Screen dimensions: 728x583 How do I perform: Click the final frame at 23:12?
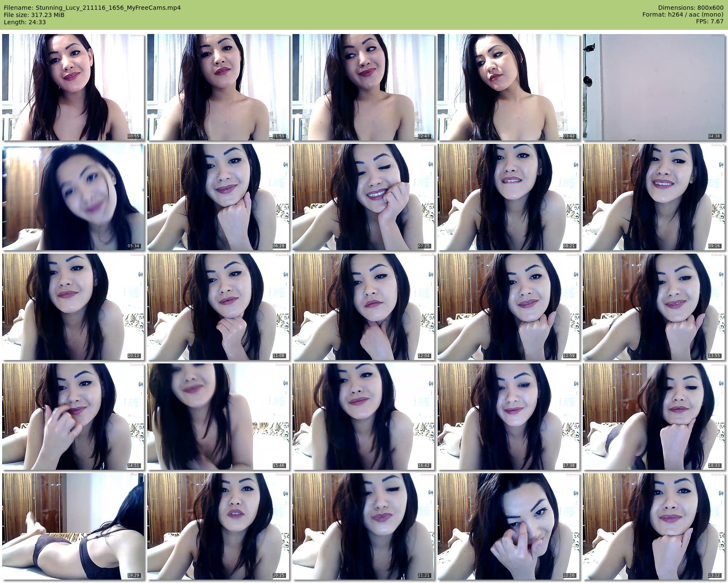click(x=654, y=526)
